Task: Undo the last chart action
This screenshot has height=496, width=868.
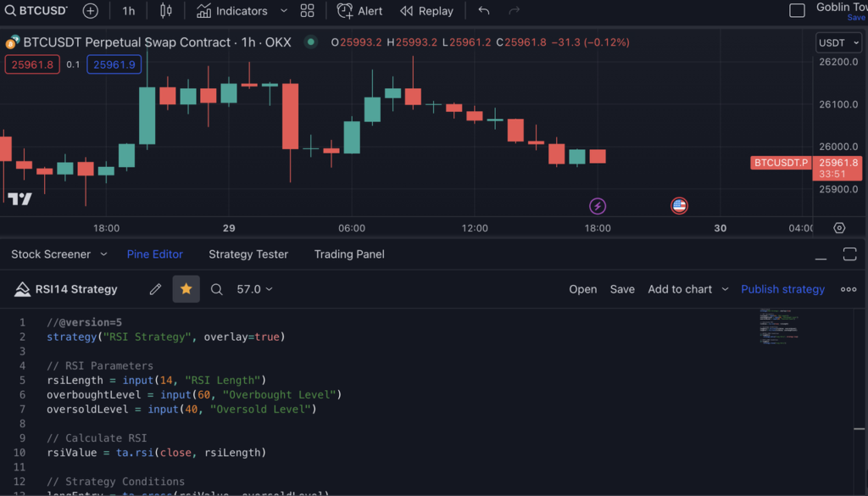Action: click(483, 11)
